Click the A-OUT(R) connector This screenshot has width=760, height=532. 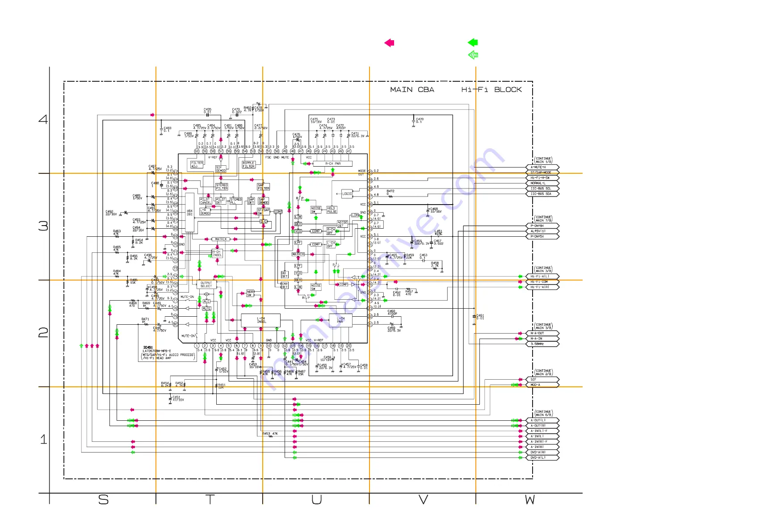click(542, 426)
